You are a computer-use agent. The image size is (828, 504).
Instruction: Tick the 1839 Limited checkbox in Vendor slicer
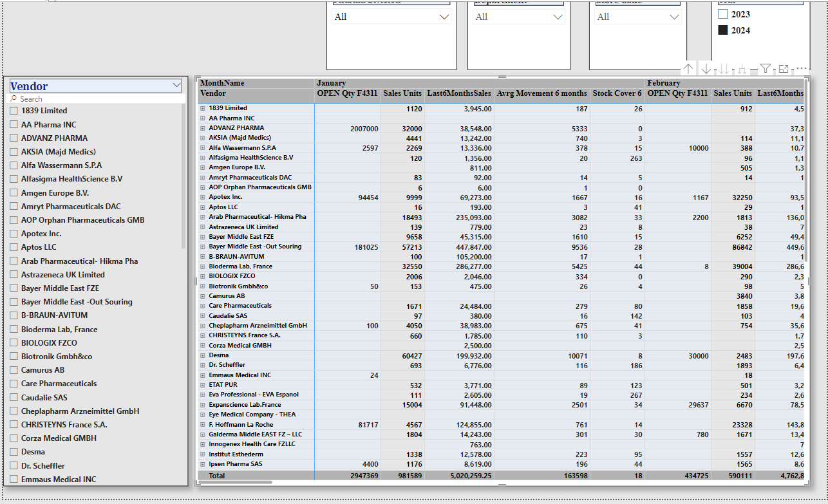pyautogui.click(x=14, y=111)
